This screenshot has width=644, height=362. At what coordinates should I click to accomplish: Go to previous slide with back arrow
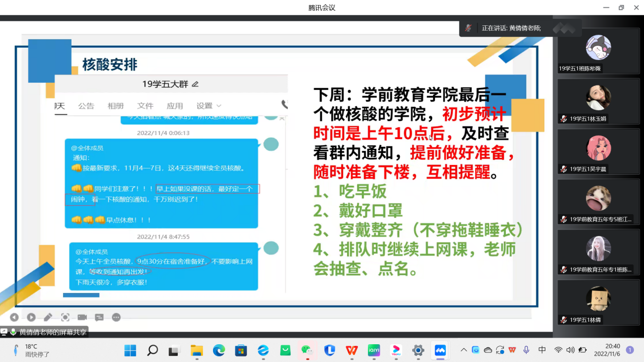click(x=14, y=317)
